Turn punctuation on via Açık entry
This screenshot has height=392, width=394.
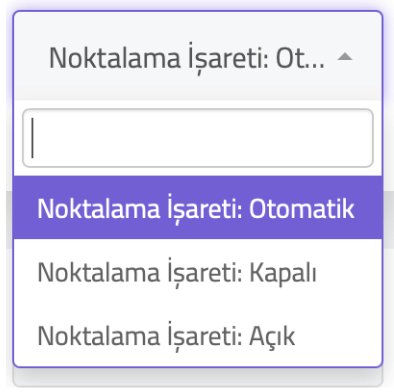(x=198, y=335)
